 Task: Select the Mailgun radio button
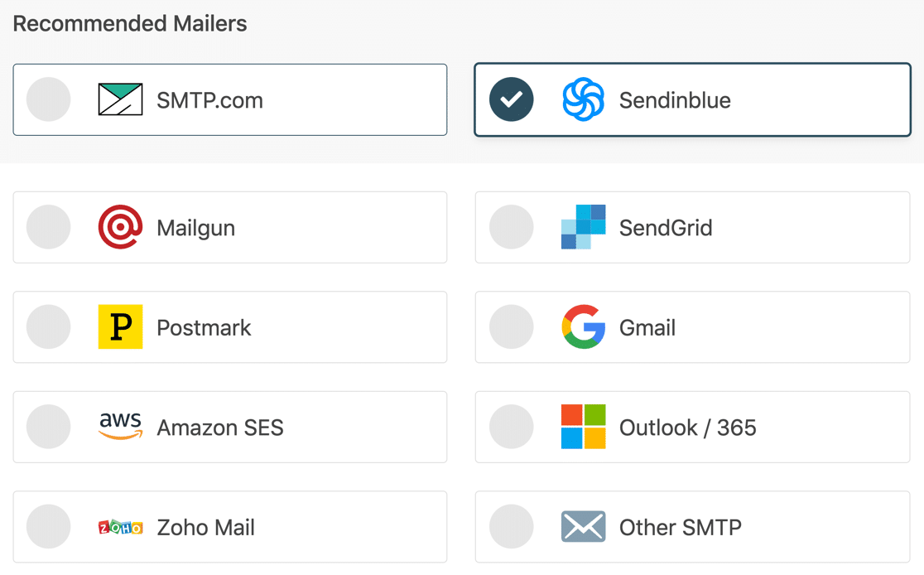(49, 226)
